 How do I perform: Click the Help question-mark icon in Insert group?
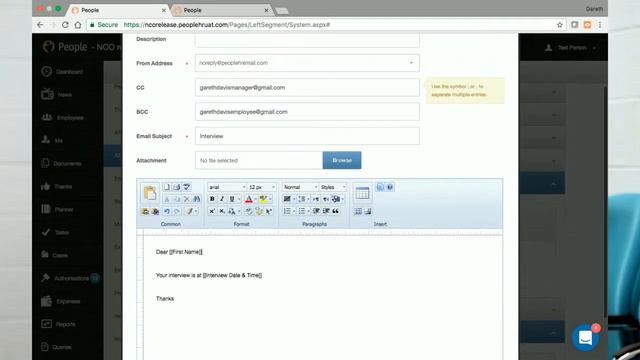click(390, 187)
